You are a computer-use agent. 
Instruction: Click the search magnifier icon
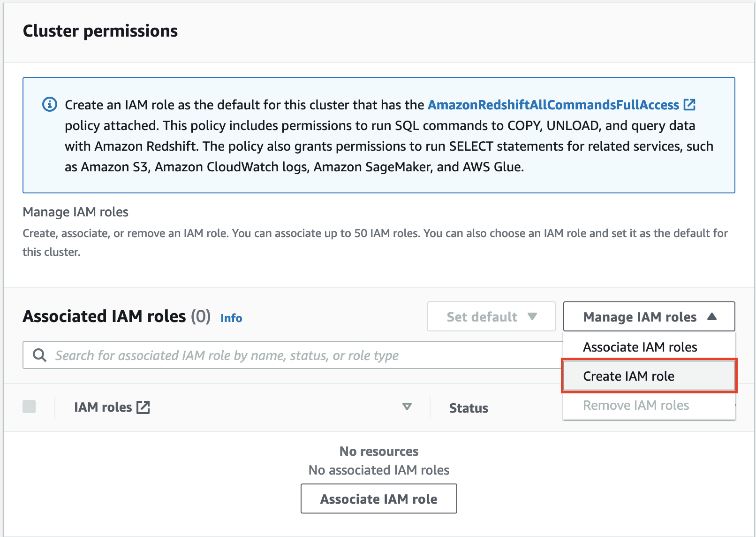click(40, 355)
